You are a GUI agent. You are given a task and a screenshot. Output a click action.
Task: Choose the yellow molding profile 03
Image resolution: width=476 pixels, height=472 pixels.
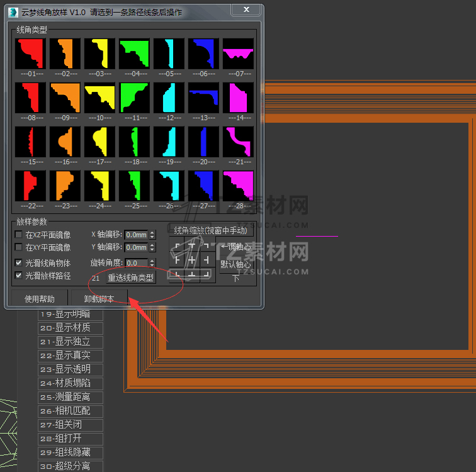[x=99, y=53]
